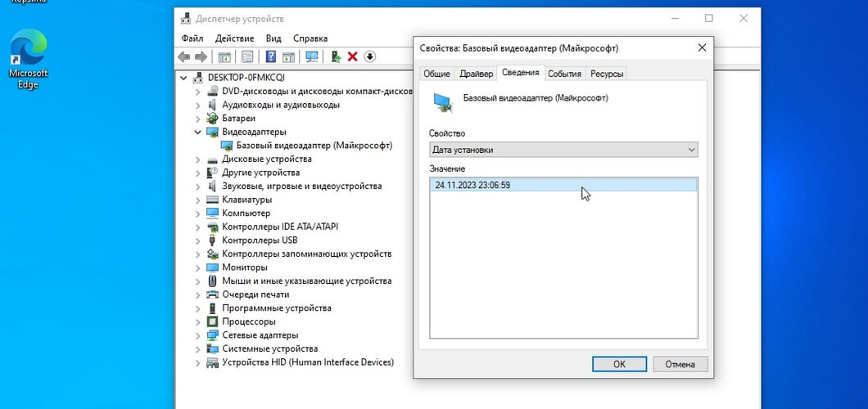Image resolution: width=868 pixels, height=409 pixels.
Task: Click the properties toolbar icon
Action: [x=247, y=56]
